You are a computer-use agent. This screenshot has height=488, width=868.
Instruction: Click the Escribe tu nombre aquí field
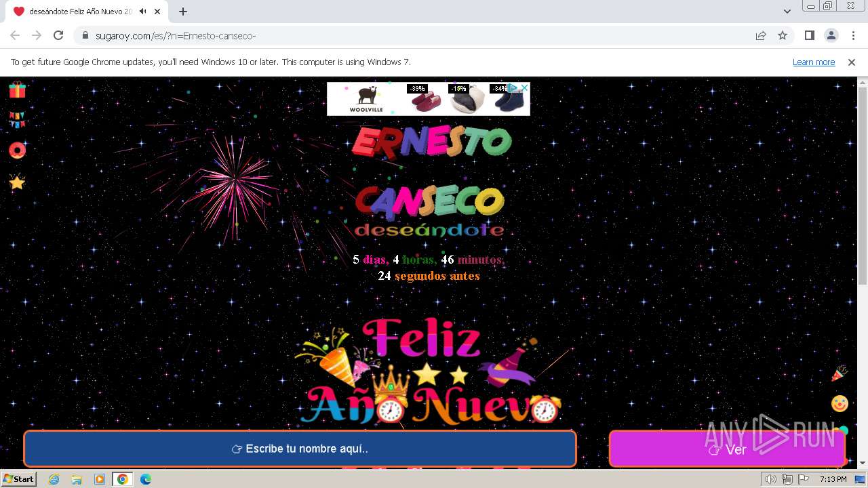click(300, 449)
